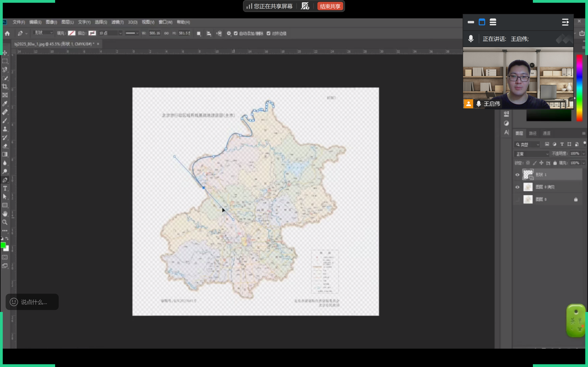Select the Hand tool
Image resolution: width=588 pixels, height=367 pixels.
coord(5,214)
